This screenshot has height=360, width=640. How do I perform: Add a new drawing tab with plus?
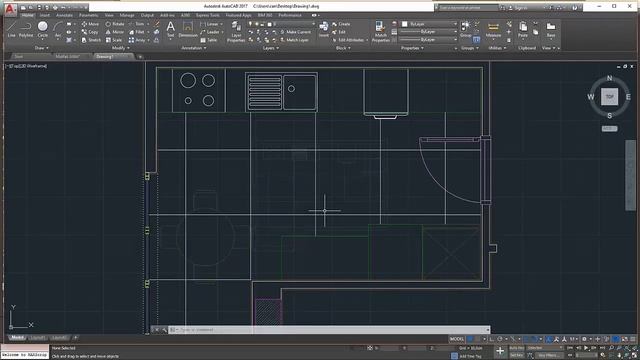pyautogui.click(x=140, y=57)
